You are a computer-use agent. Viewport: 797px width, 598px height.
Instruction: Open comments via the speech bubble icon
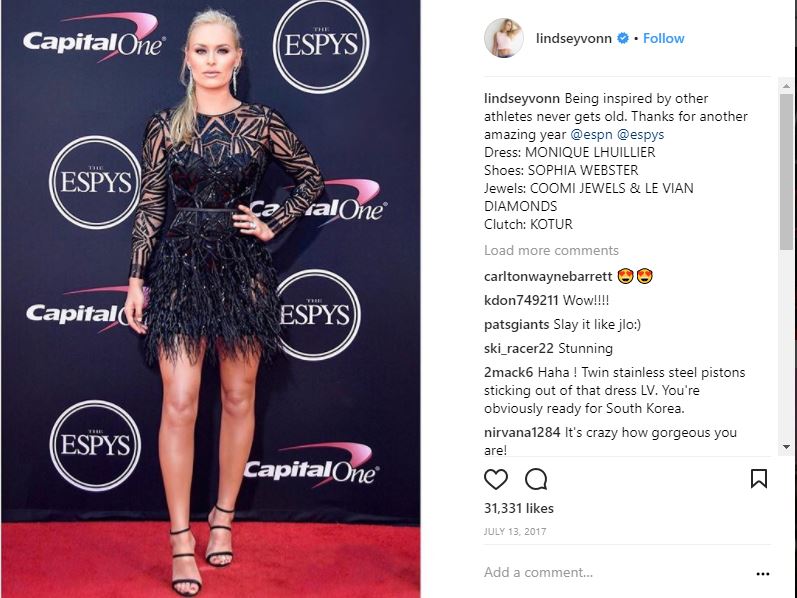click(536, 480)
